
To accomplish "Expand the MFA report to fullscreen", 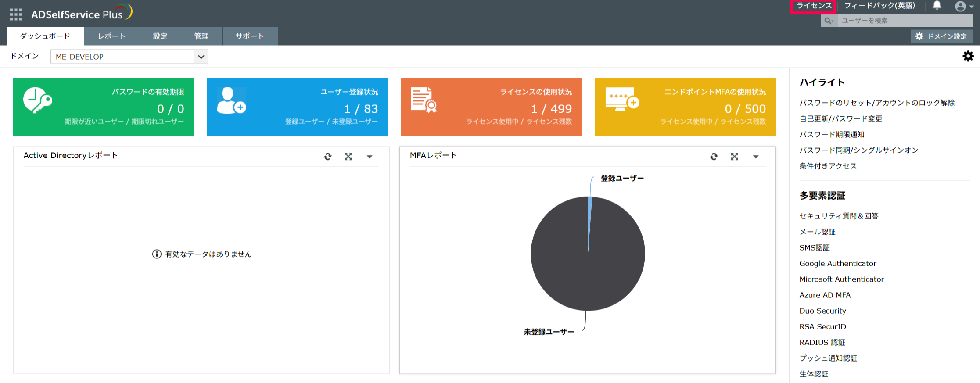I will tap(735, 157).
